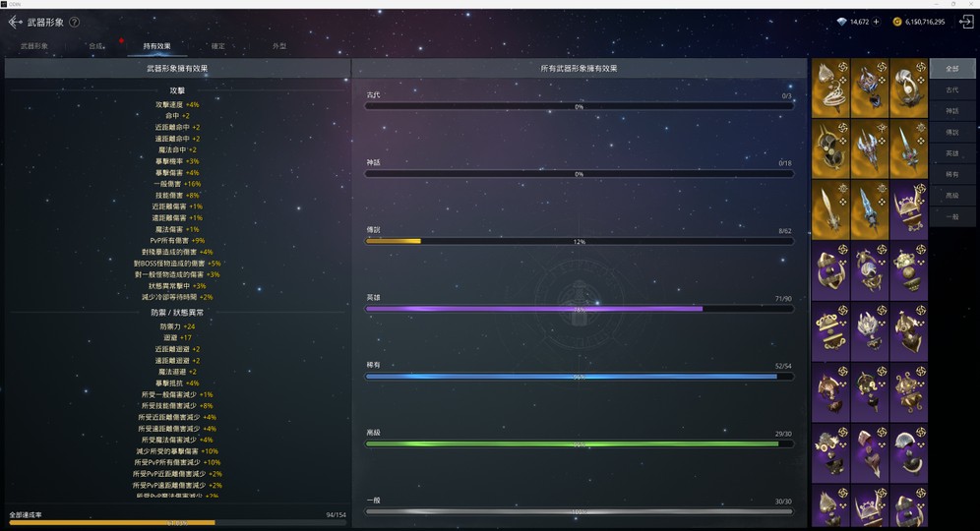Switch to the 確定 tab

pos(218,46)
